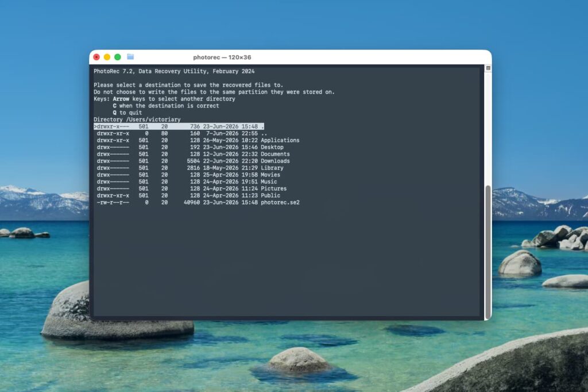The width and height of the screenshot is (588, 392).
Task: Click the terminal vertical scrollbar thumb
Action: coord(488,252)
